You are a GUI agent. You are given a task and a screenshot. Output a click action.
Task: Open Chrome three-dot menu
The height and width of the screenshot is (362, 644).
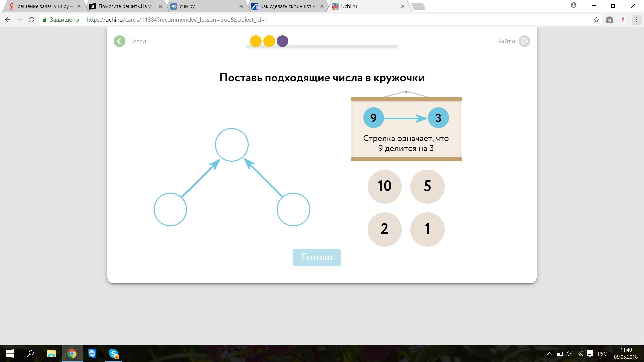[636, 20]
